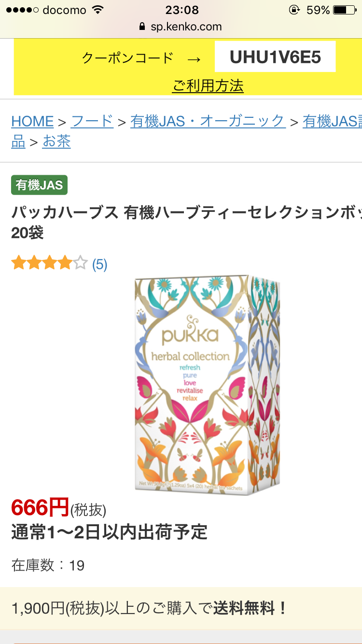362x644 pixels.
Task: View the (5) reviews count link
Action: [x=99, y=264]
